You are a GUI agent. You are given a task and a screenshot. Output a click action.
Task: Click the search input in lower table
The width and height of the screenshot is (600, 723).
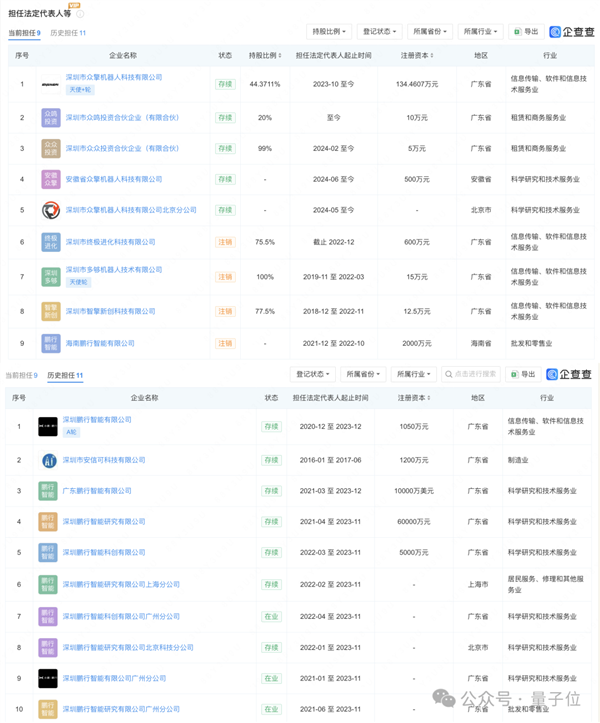[x=469, y=375]
